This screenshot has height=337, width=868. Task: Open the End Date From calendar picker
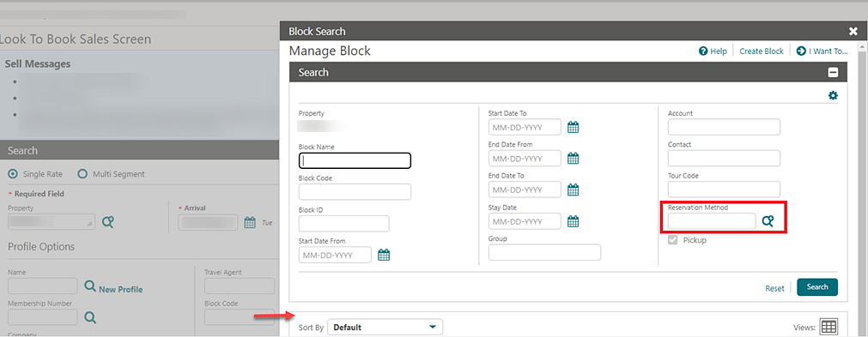[573, 159]
